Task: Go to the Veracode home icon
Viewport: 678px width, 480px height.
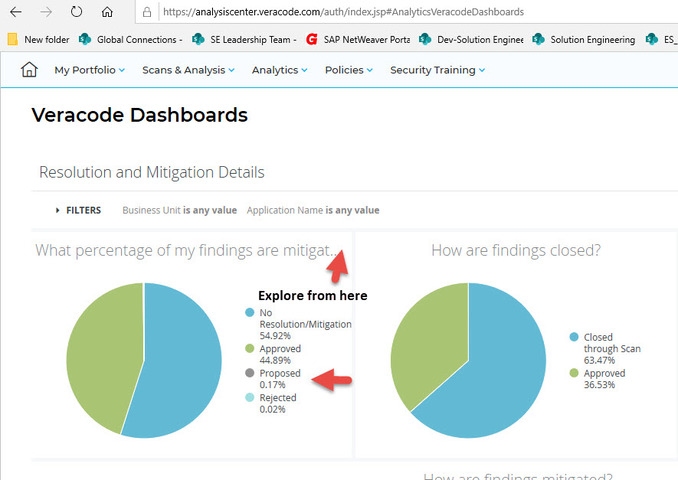Action: (29, 70)
